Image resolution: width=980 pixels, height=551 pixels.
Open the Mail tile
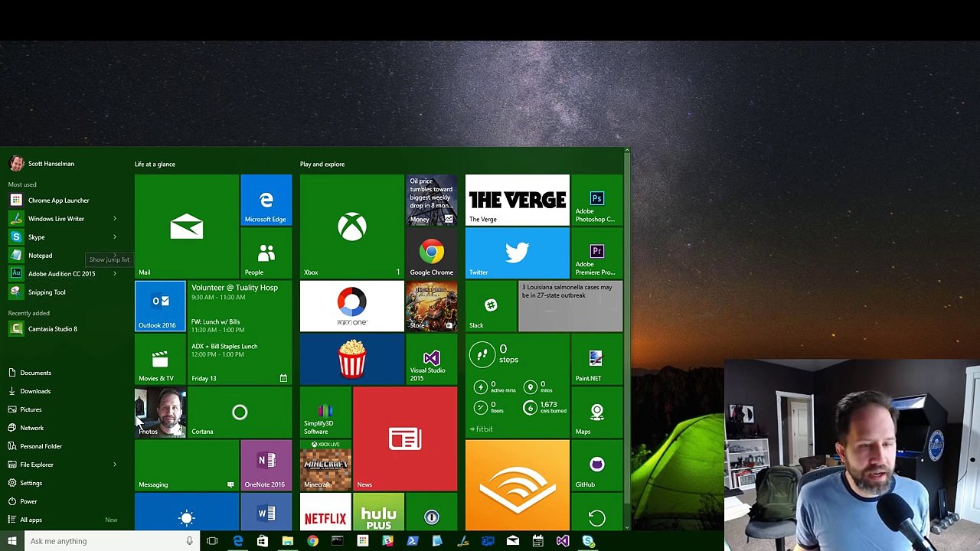[186, 227]
